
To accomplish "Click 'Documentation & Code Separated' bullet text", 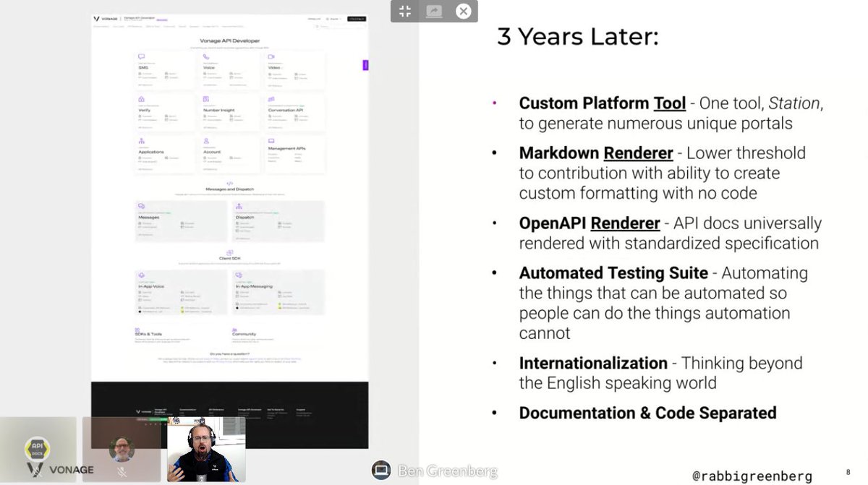I will [648, 413].
